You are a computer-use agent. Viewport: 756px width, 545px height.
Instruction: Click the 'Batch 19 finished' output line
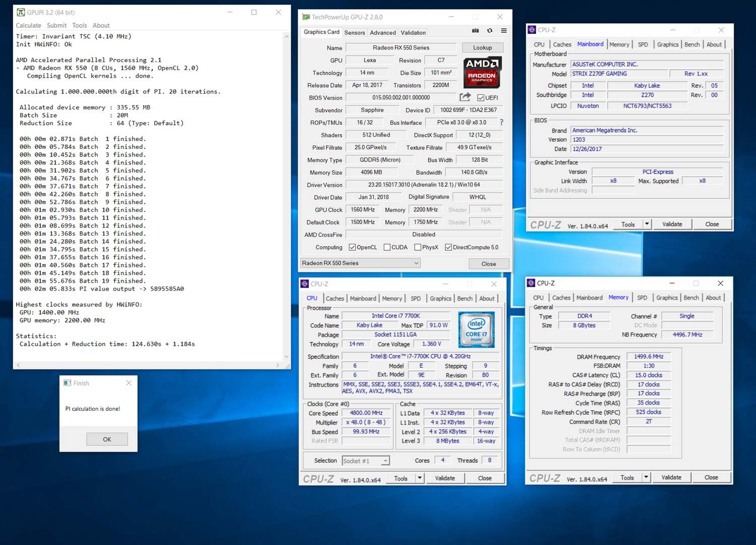click(83, 281)
